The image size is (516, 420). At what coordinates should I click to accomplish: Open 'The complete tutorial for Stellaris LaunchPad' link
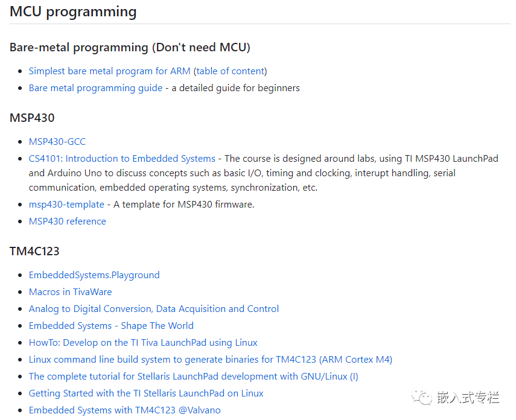194,377
